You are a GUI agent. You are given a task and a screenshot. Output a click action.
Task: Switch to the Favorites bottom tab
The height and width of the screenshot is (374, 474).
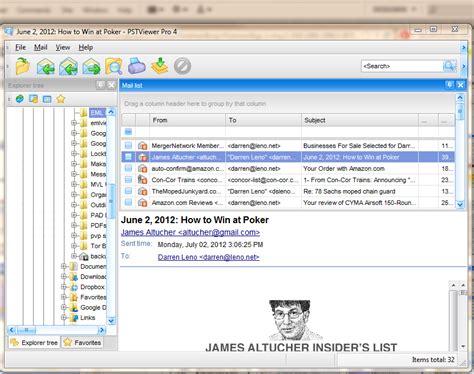point(82,342)
